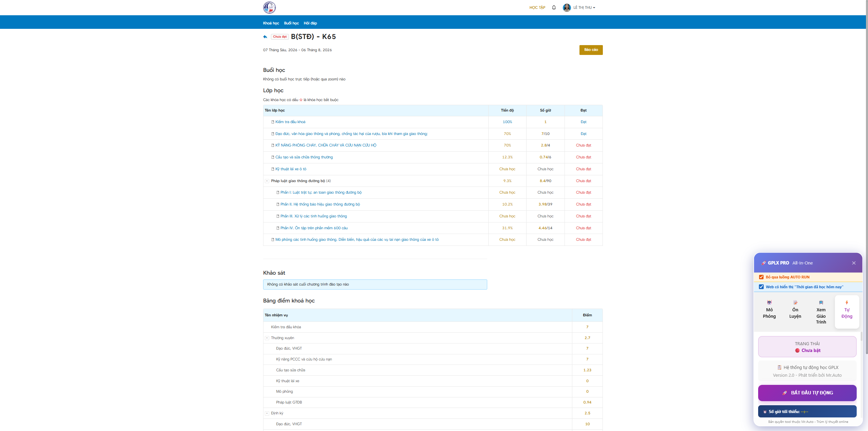Image resolution: width=868 pixels, height=431 pixels.
Task: Click the GPLX panel inner scrollbar
Action: tap(861, 336)
